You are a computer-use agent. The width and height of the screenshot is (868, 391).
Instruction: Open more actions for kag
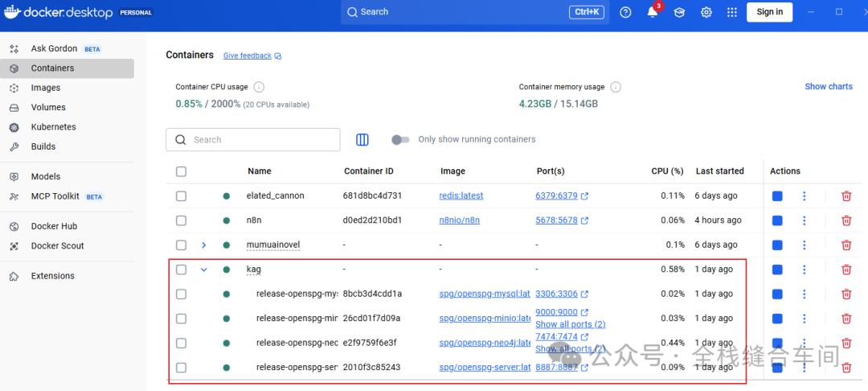tap(805, 270)
